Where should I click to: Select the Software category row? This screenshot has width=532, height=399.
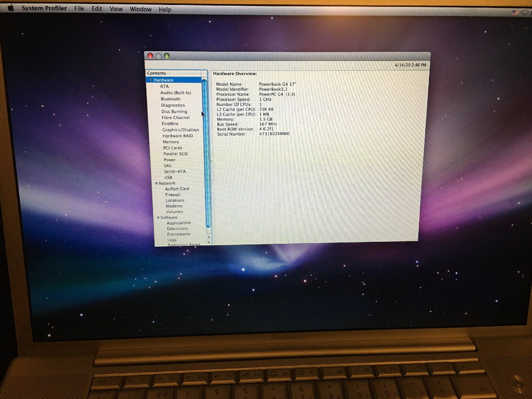pos(169,217)
